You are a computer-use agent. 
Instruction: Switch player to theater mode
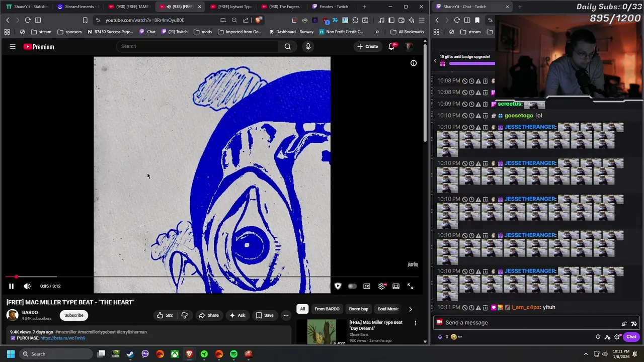coord(396,286)
